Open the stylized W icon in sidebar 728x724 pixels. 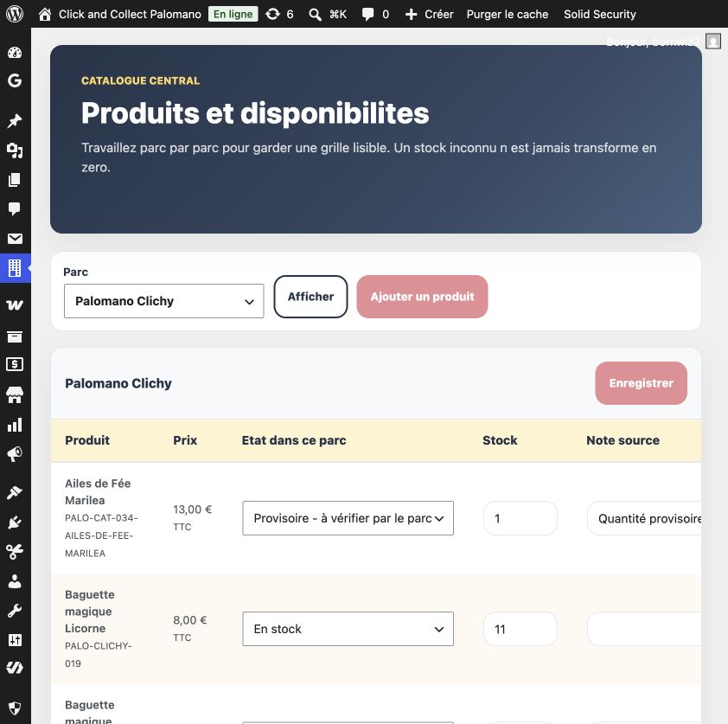(15, 305)
